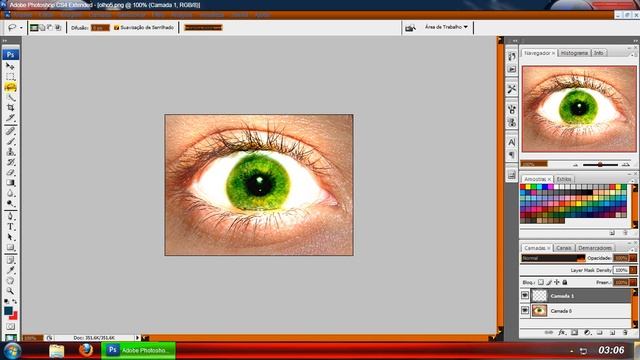
Task: Select the Rectangle shape tool
Action: pyautogui.click(x=10, y=247)
